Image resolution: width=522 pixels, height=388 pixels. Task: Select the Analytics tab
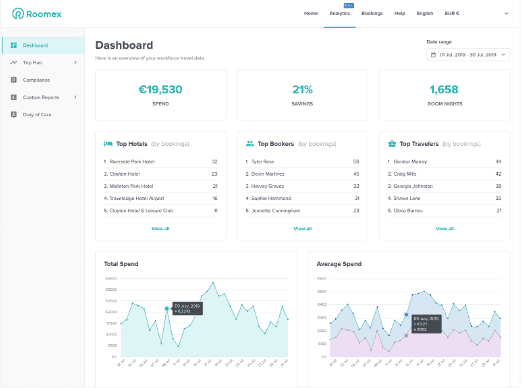pyautogui.click(x=340, y=13)
